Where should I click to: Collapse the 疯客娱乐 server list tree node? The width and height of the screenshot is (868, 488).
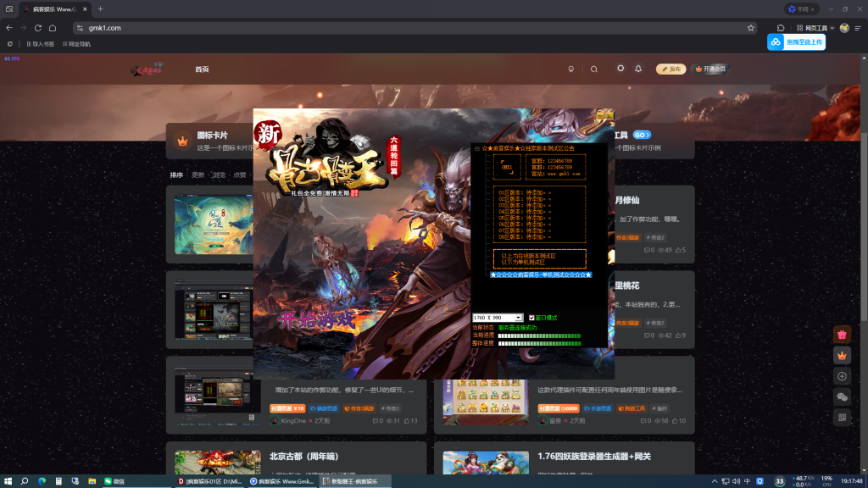[x=476, y=148]
